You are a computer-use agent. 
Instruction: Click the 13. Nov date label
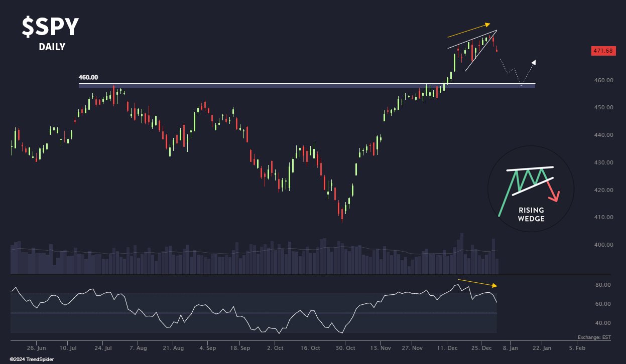[381, 347]
